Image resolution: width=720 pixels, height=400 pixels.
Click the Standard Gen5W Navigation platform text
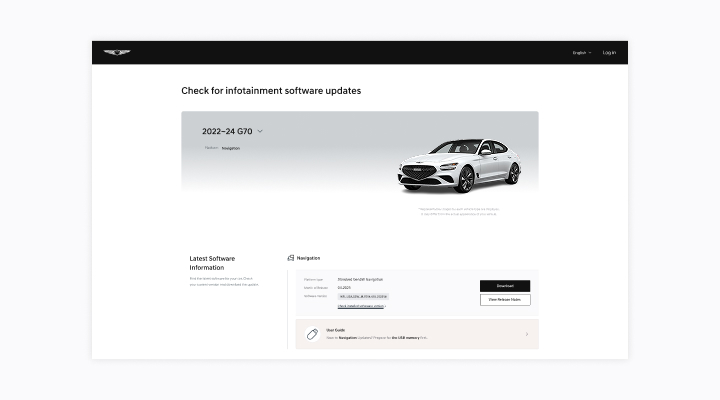click(360, 279)
